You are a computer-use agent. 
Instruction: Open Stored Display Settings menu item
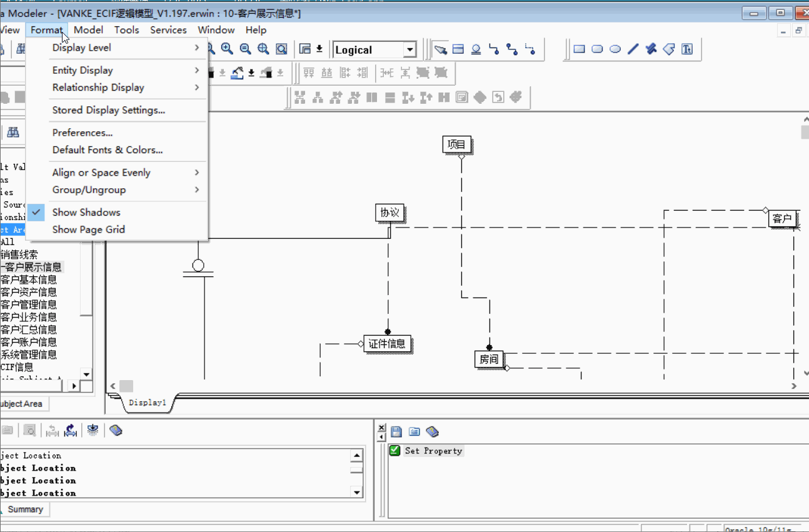coord(109,110)
